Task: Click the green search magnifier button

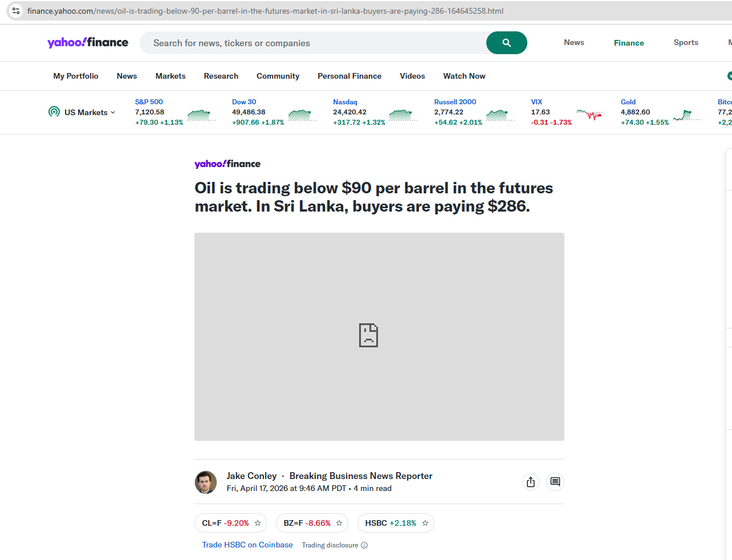Action: pos(506,43)
